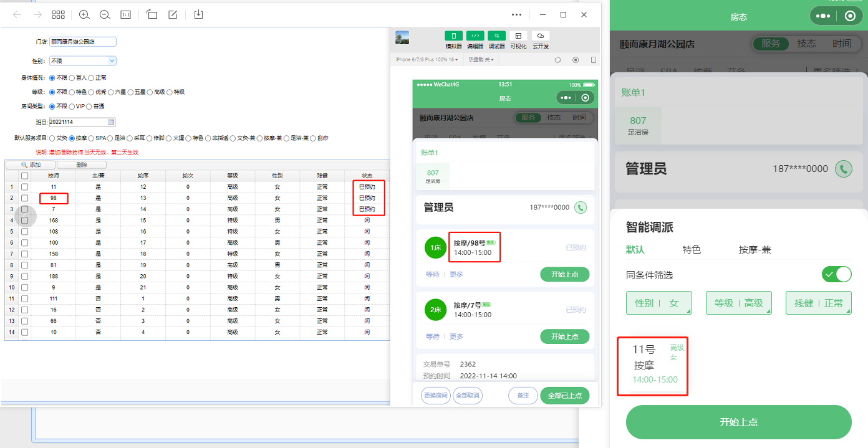This screenshot has height=448, width=868.
Task: Tick the checkbox for row 2 technician 98
Action: pyautogui.click(x=24, y=198)
